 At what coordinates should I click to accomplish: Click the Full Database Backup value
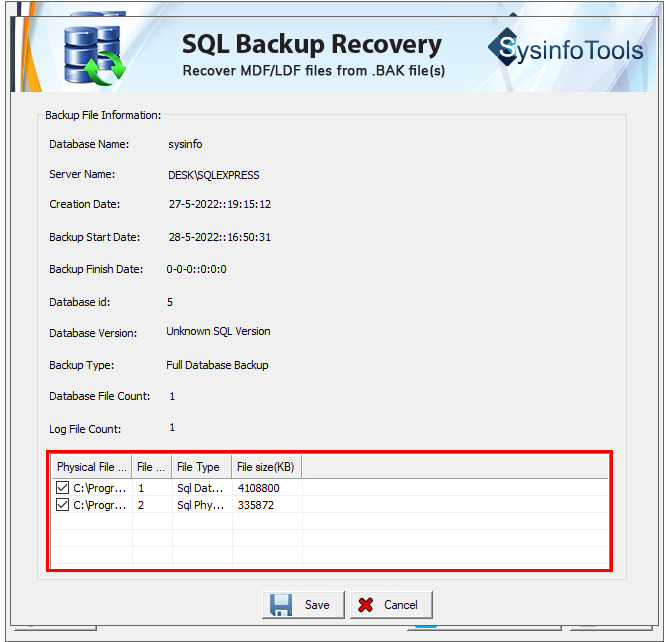(217, 365)
